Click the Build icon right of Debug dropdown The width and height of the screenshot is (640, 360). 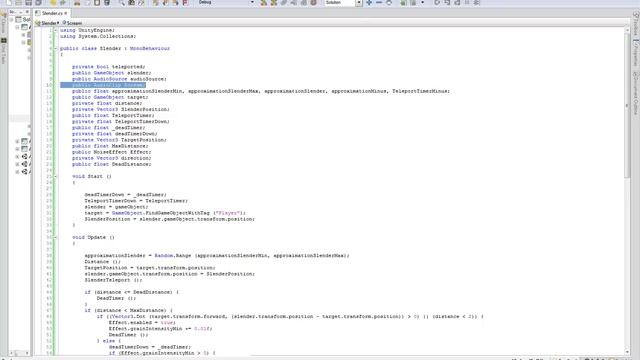pyautogui.click(x=264, y=2)
